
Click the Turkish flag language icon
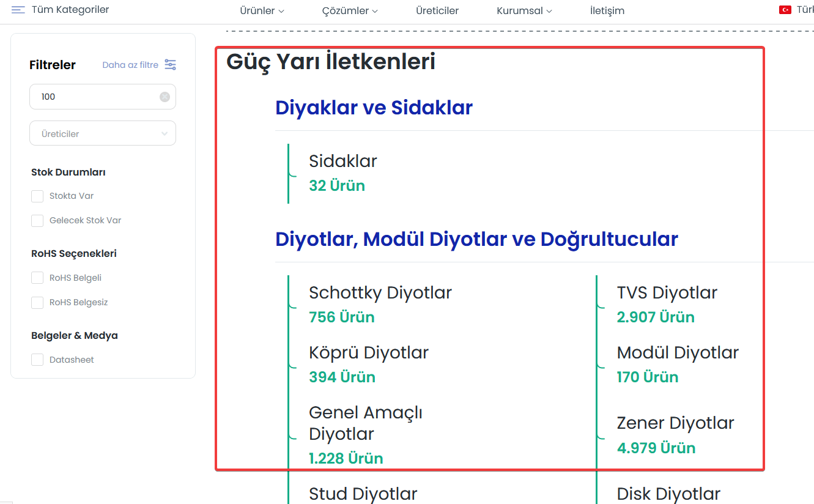point(785,10)
